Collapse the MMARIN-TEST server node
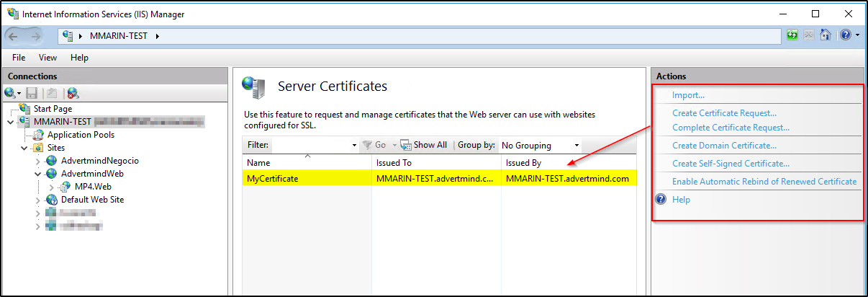 pos(11,122)
